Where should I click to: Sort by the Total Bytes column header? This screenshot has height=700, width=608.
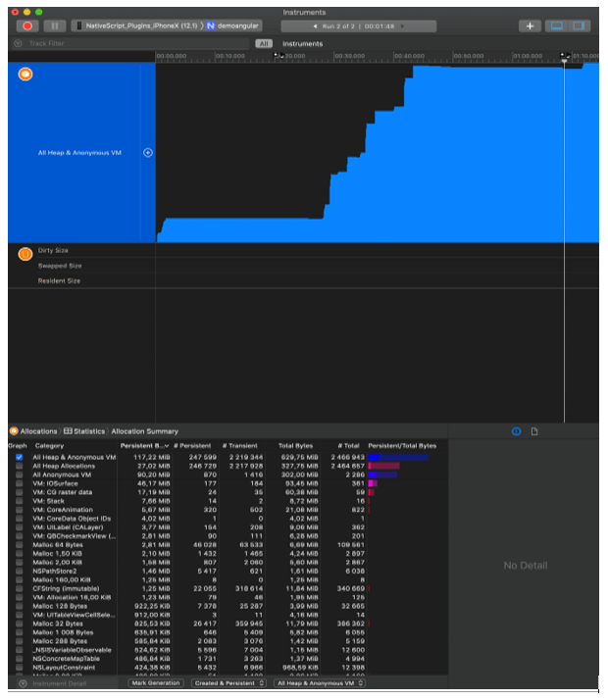tap(295, 445)
